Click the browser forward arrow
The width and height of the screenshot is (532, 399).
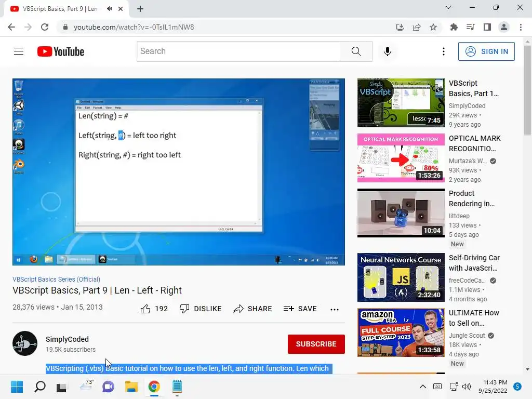[28, 27]
